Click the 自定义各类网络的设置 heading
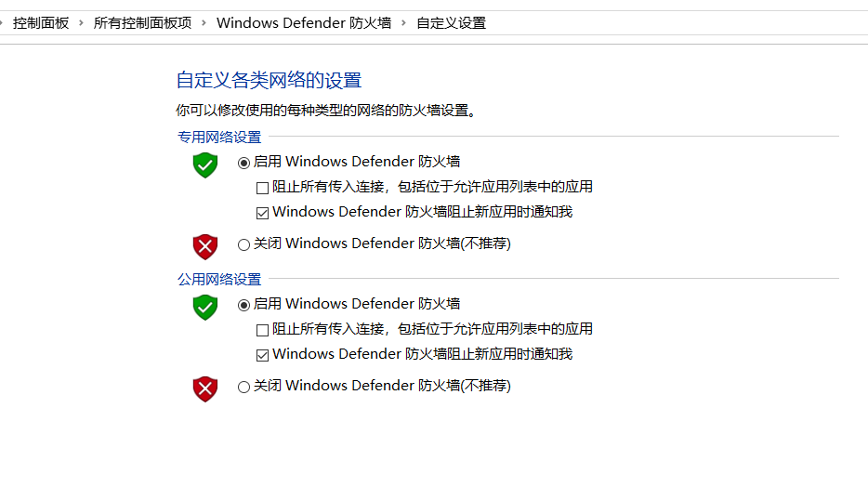 tap(269, 80)
